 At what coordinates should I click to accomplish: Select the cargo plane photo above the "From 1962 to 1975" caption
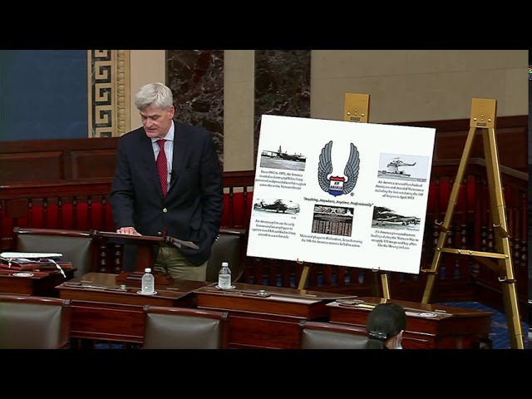283,157
